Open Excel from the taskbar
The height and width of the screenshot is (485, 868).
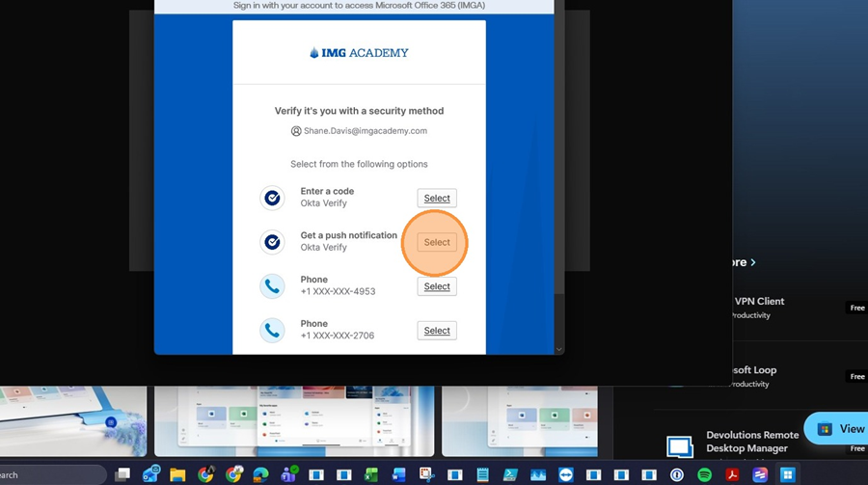click(371, 474)
